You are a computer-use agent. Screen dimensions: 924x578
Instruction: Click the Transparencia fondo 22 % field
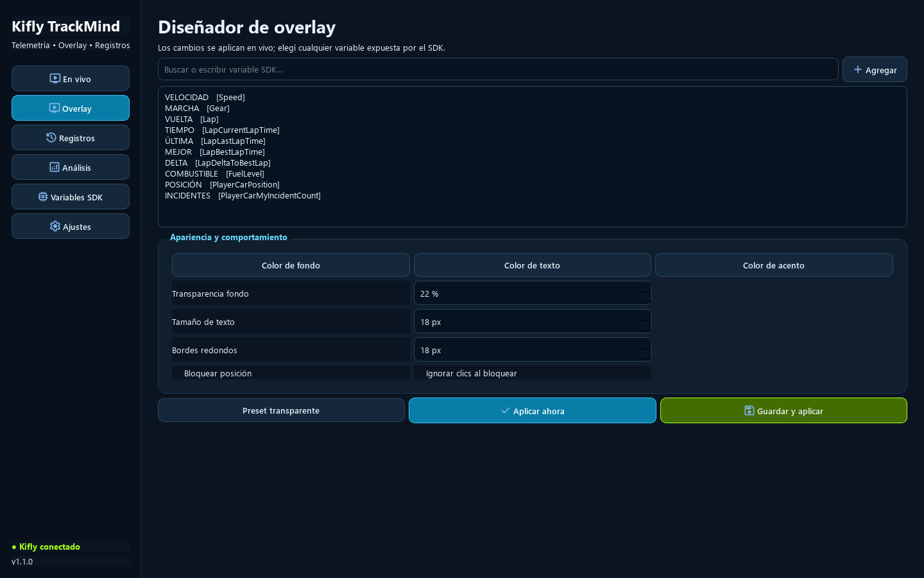(532, 293)
